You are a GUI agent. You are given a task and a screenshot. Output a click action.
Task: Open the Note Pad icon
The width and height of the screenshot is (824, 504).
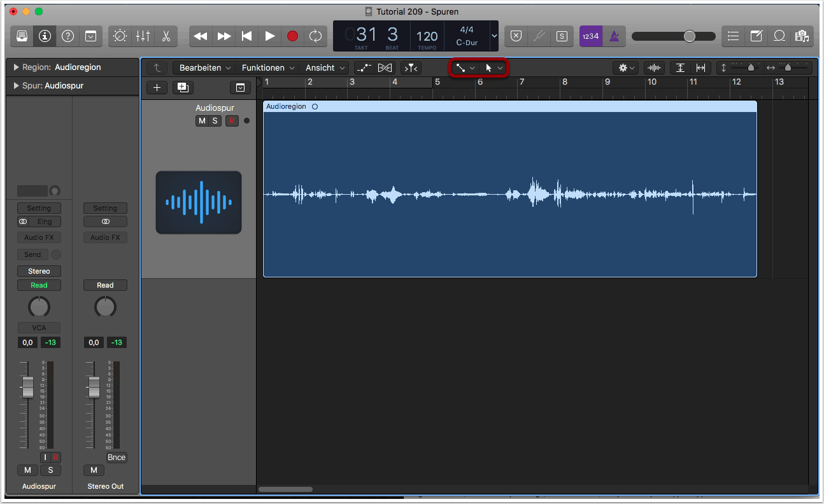[756, 36]
